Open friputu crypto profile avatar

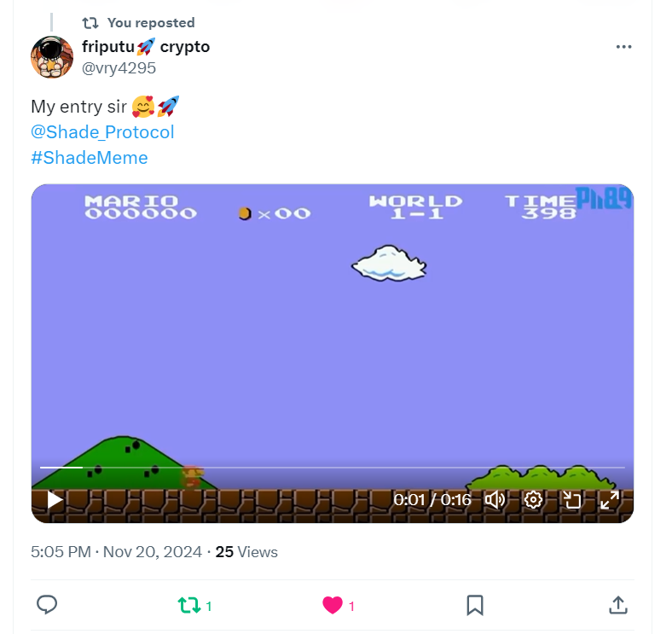point(52,57)
